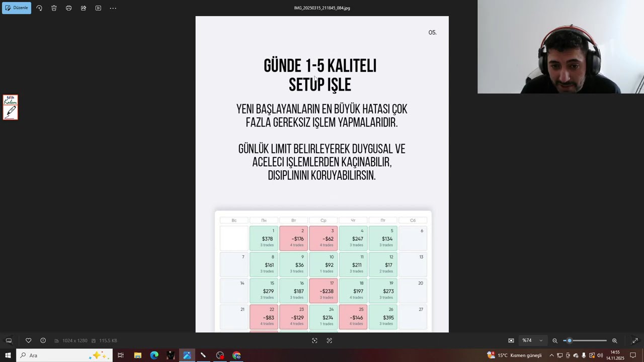
Task: Click the 115.5 KB file size label
Action: tap(108, 340)
